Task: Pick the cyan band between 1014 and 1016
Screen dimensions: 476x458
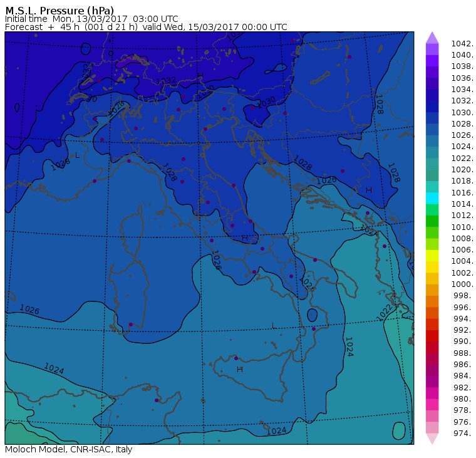Action: click(x=432, y=199)
